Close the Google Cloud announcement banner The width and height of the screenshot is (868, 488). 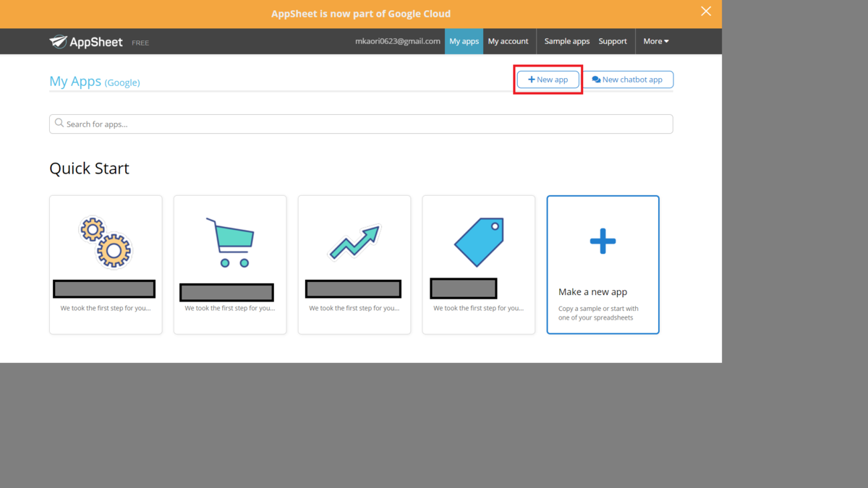coord(706,11)
